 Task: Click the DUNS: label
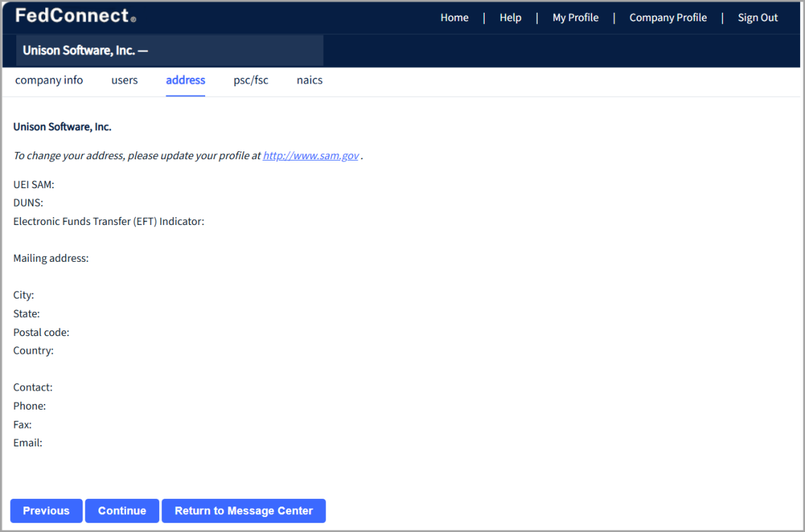coord(28,203)
